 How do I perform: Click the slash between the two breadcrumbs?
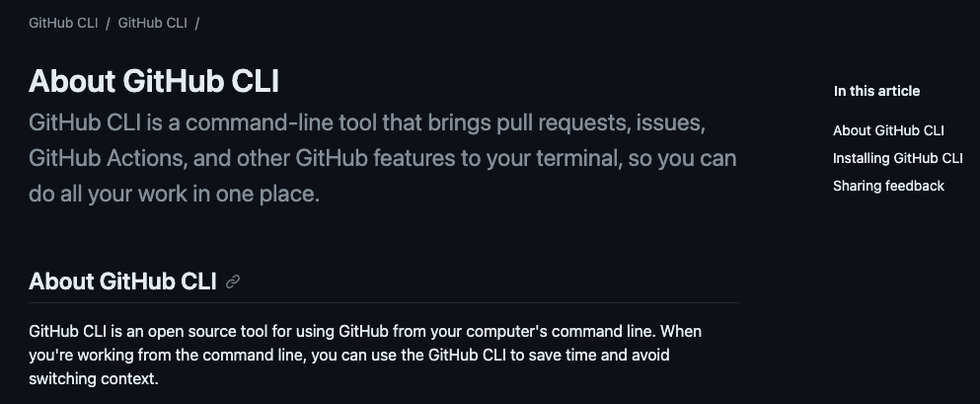click(x=108, y=23)
